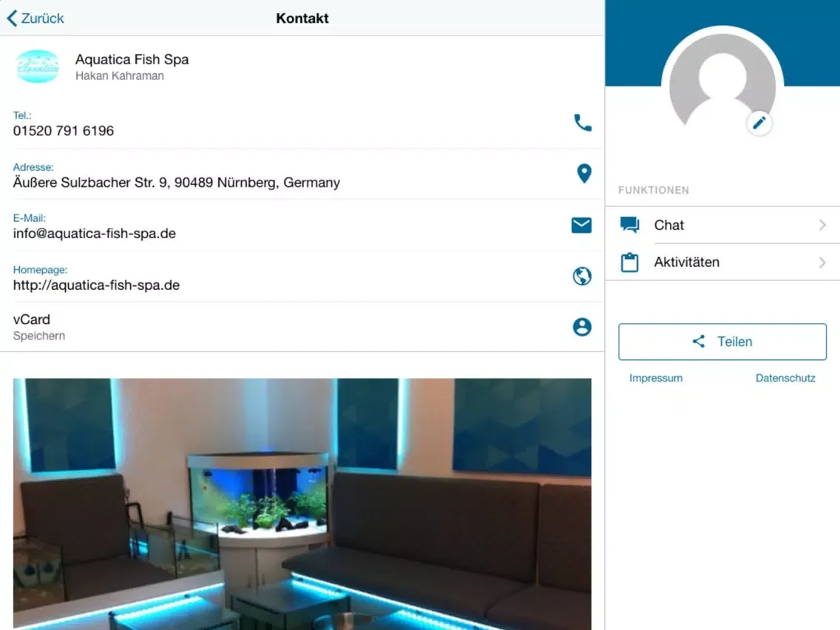Screen dimensions: 840x630
Task: Edit profile picture with pencil icon
Action: click(759, 123)
